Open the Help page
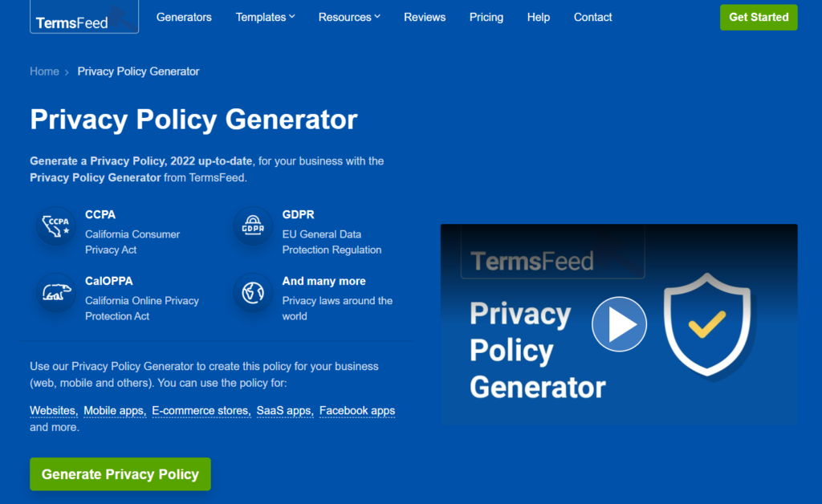Screen dimensions: 822x504 pyautogui.click(x=539, y=18)
